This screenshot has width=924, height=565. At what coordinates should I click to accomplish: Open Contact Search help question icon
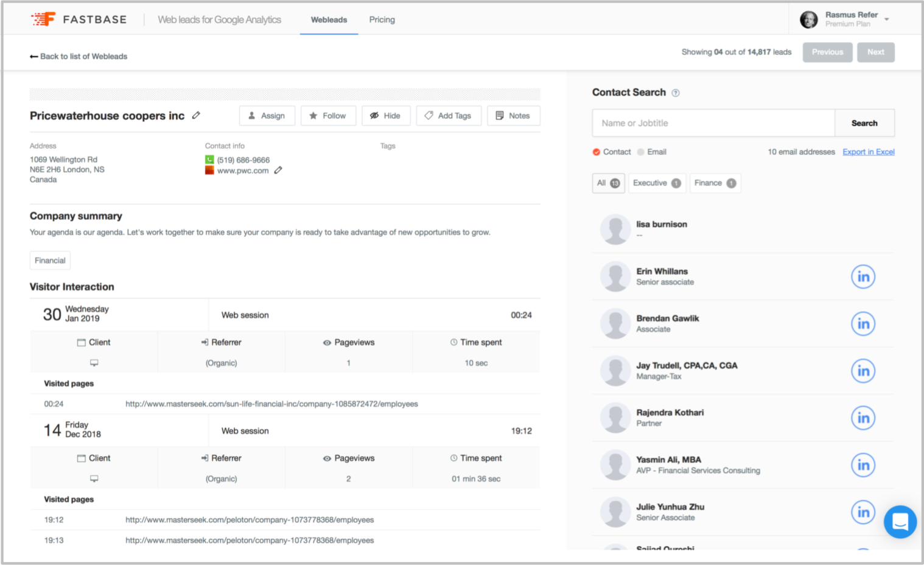coord(676,93)
